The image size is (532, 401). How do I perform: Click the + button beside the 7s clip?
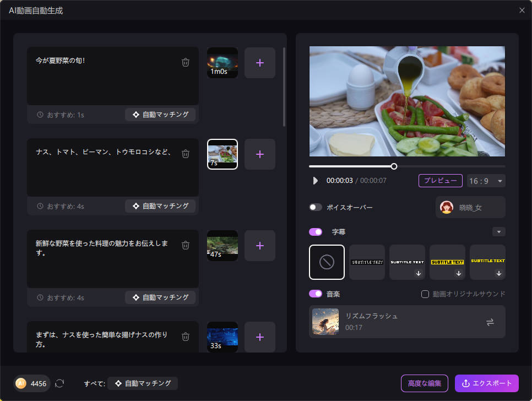click(259, 154)
